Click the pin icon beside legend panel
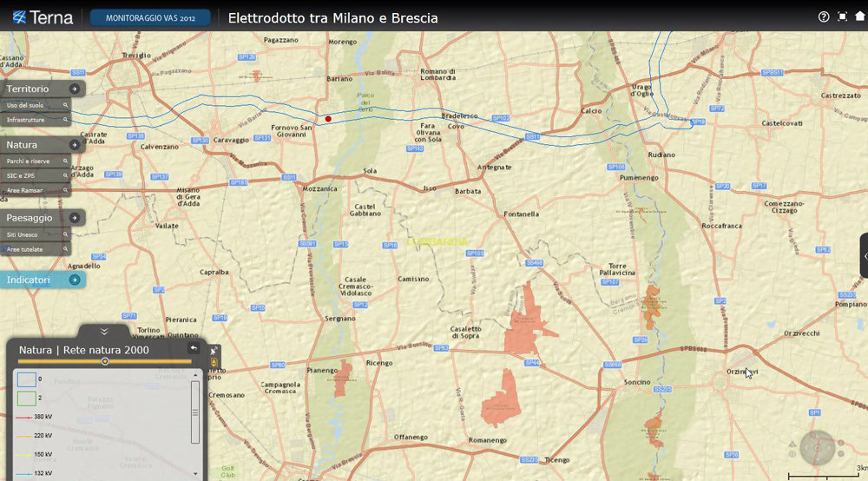Screen dimensions: 868x481 pos(214,350)
